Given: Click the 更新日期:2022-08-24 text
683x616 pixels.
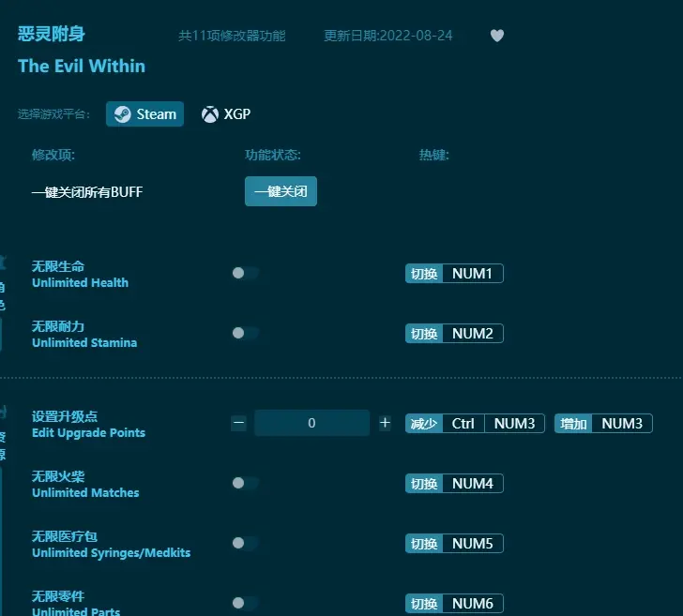Looking at the screenshot, I should point(388,36).
